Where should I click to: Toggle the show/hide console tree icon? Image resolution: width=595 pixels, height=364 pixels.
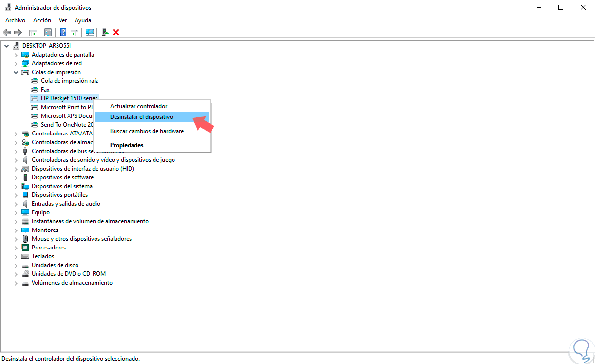[33, 32]
